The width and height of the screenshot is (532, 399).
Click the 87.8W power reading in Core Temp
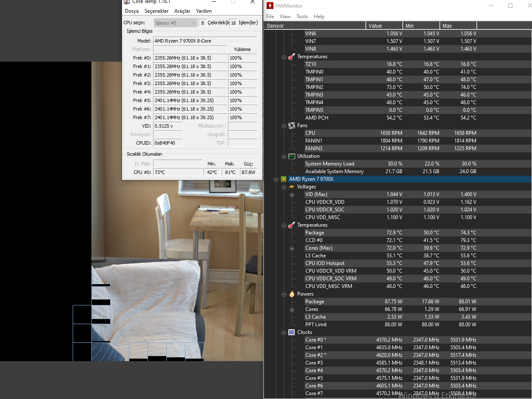click(248, 172)
